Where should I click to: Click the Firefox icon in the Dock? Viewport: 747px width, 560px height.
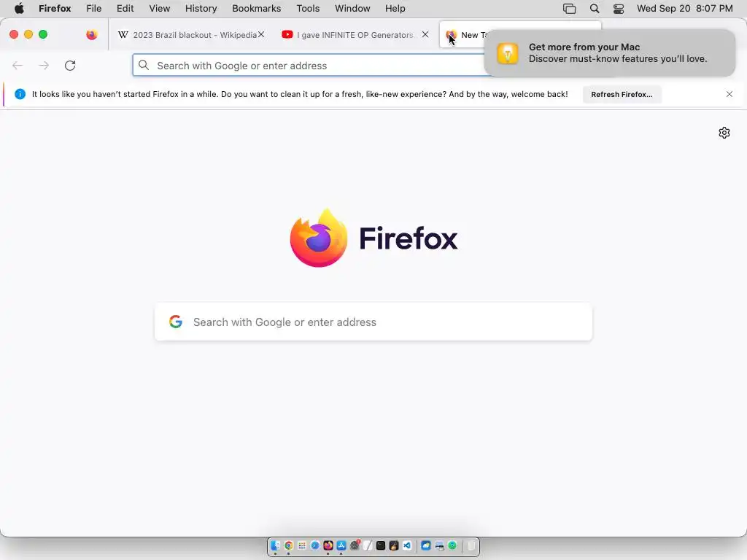328,545
